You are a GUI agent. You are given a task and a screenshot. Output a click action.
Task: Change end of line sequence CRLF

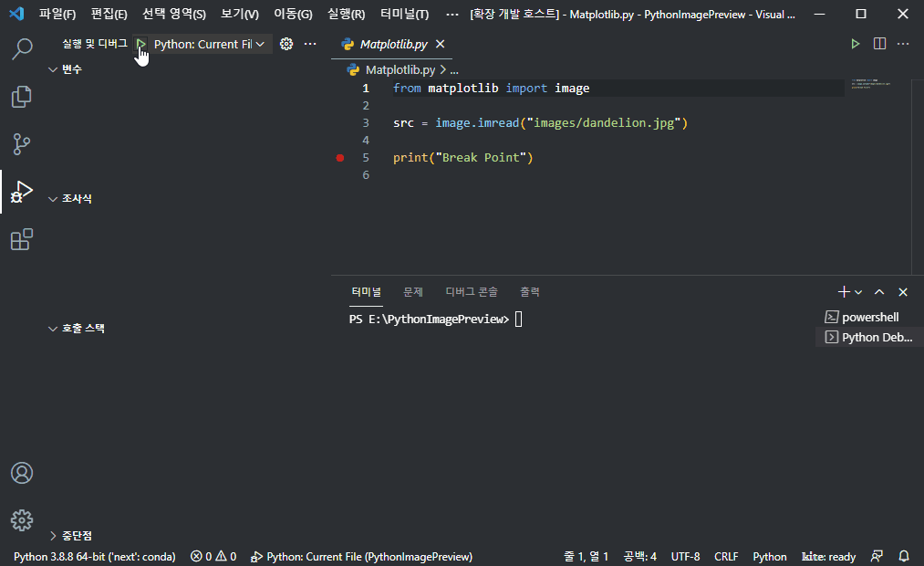[x=726, y=557]
